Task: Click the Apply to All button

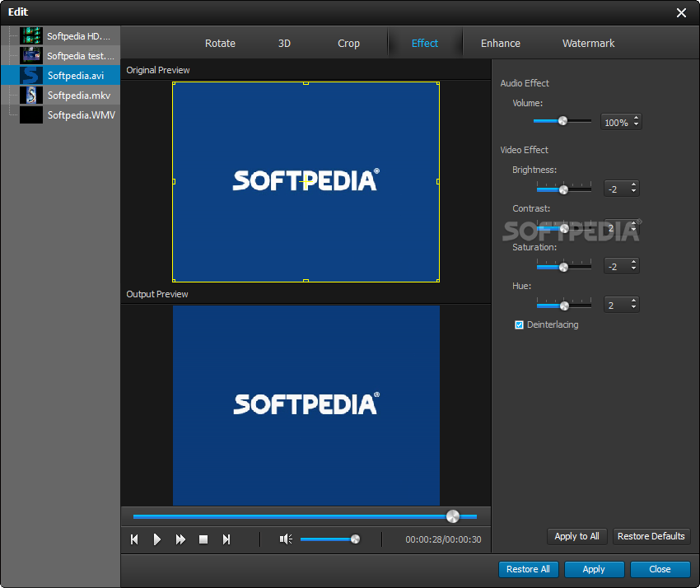Action: pos(576,536)
